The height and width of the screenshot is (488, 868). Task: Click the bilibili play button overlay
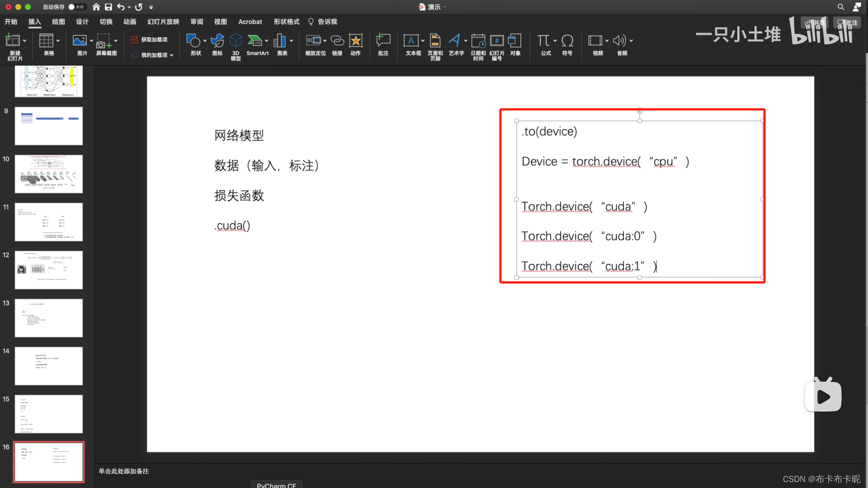[x=823, y=396]
